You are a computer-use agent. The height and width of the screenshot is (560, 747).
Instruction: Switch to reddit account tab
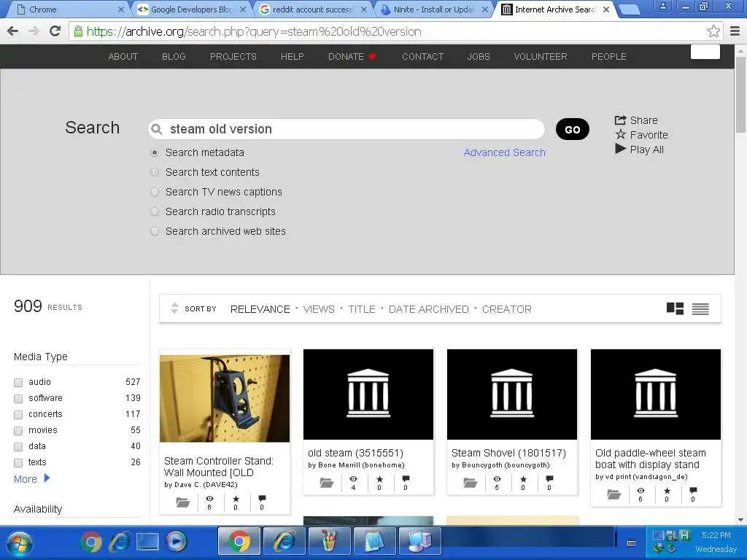pos(312,9)
